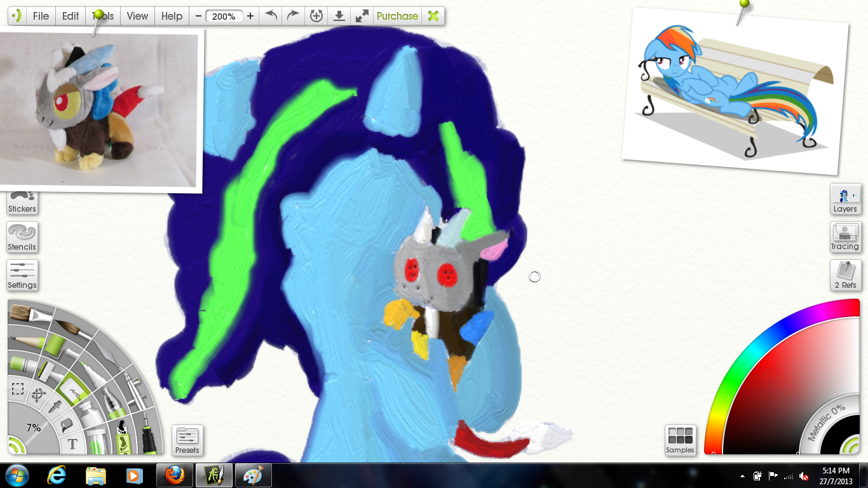Viewport: 868px width, 488px height.
Task: Click the canvas positioner icon
Action: point(316,16)
